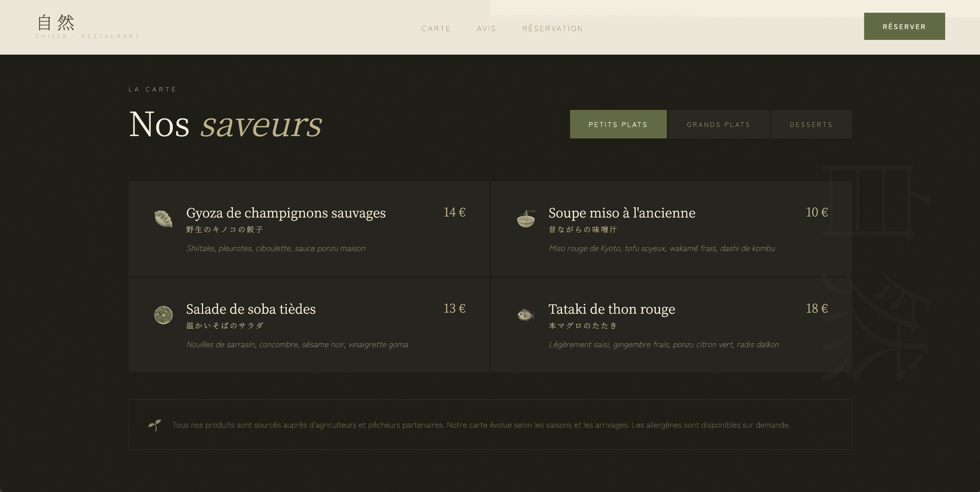980x492 pixels.
Task: Open the Desserts tab
Action: tap(811, 125)
